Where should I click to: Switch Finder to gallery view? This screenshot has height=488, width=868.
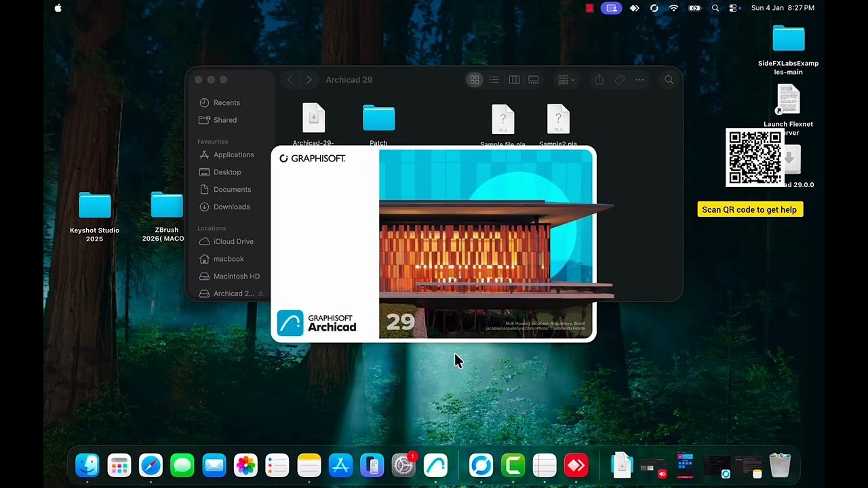tap(534, 80)
